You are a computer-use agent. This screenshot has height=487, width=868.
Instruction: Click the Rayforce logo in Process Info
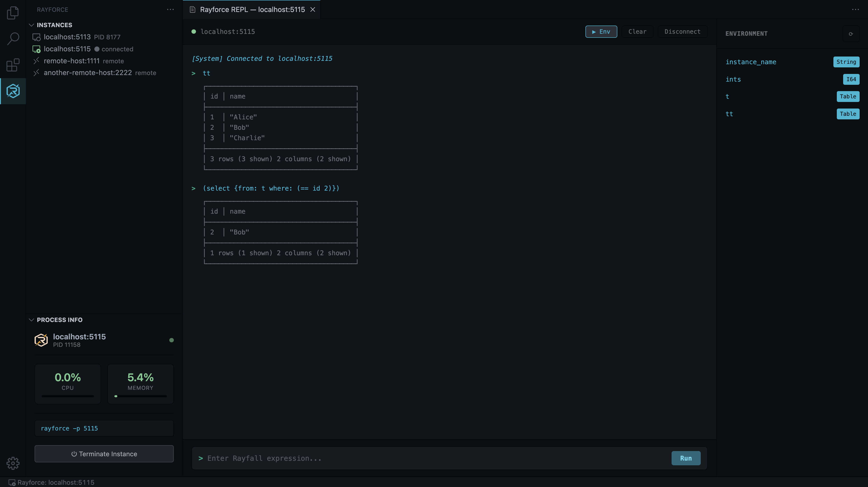click(41, 340)
